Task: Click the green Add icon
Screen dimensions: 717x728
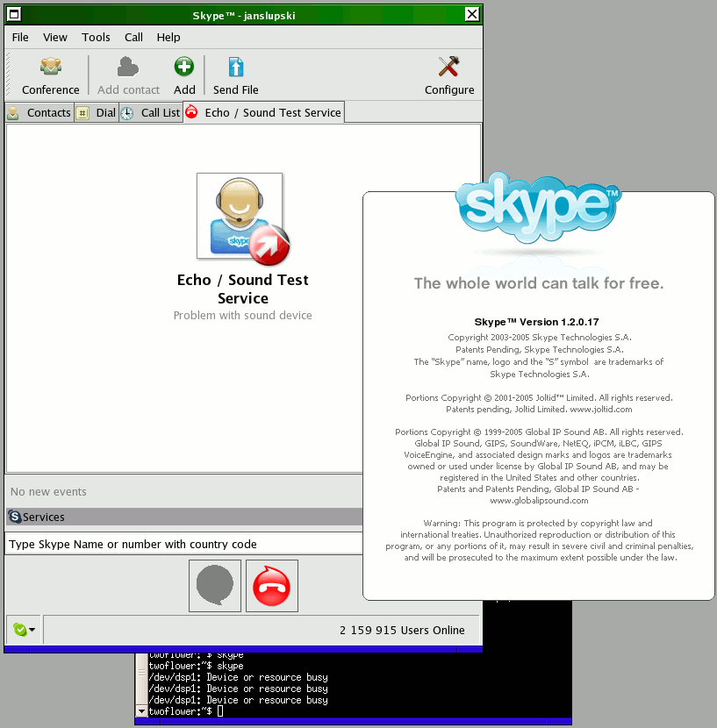Action: [x=184, y=68]
